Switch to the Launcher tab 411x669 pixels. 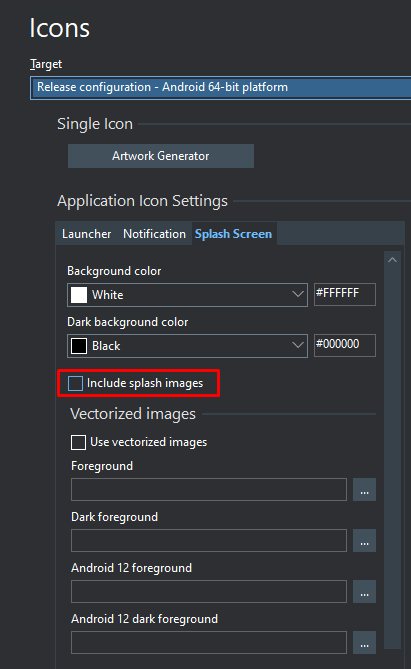pos(86,234)
